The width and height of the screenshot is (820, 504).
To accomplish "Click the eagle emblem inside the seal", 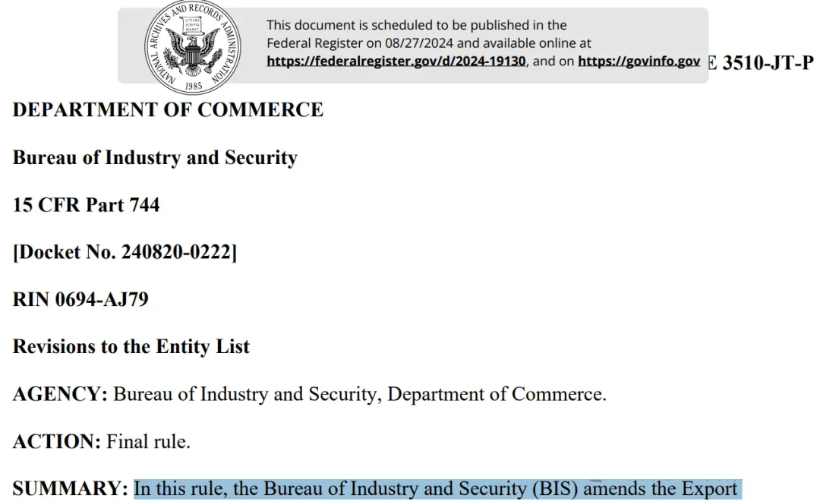I will (x=192, y=49).
